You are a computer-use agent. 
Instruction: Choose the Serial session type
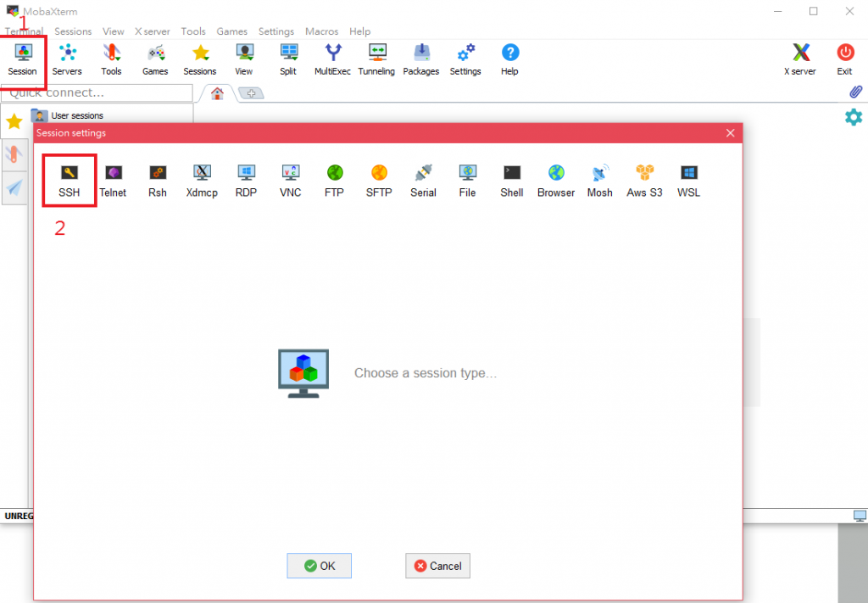[x=424, y=181]
